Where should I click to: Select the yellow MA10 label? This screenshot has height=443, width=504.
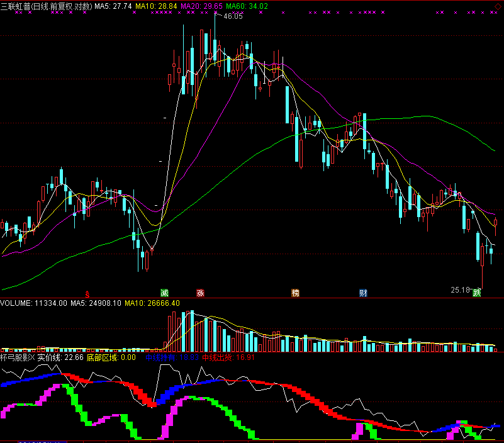coord(156,6)
